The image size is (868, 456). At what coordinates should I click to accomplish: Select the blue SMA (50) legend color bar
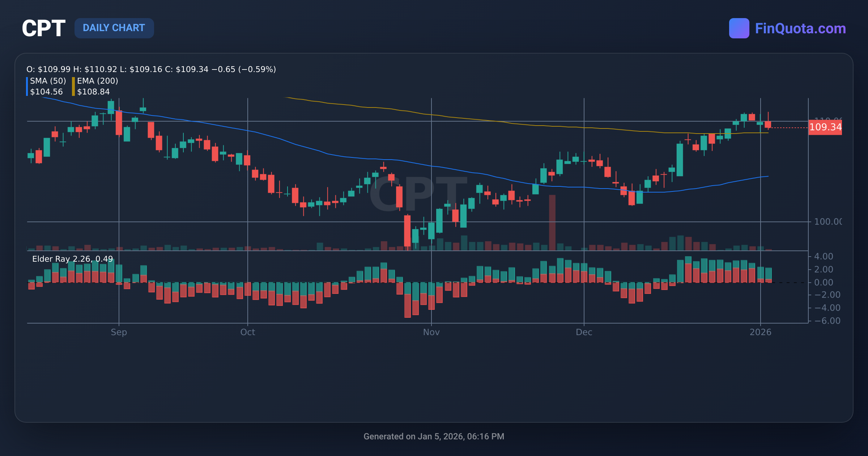(x=27, y=86)
